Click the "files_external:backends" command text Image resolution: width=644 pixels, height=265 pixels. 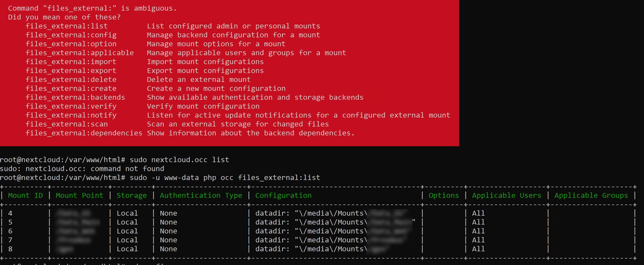click(x=75, y=97)
